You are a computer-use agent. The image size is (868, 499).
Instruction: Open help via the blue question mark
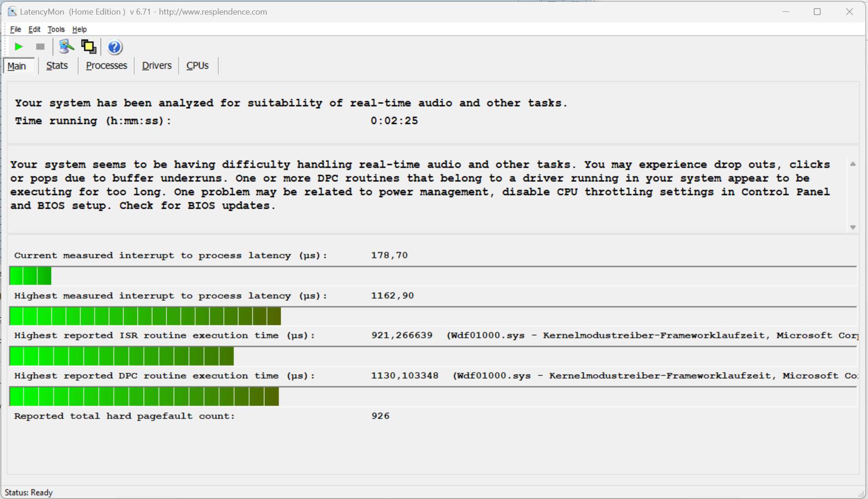tap(114, 47)
